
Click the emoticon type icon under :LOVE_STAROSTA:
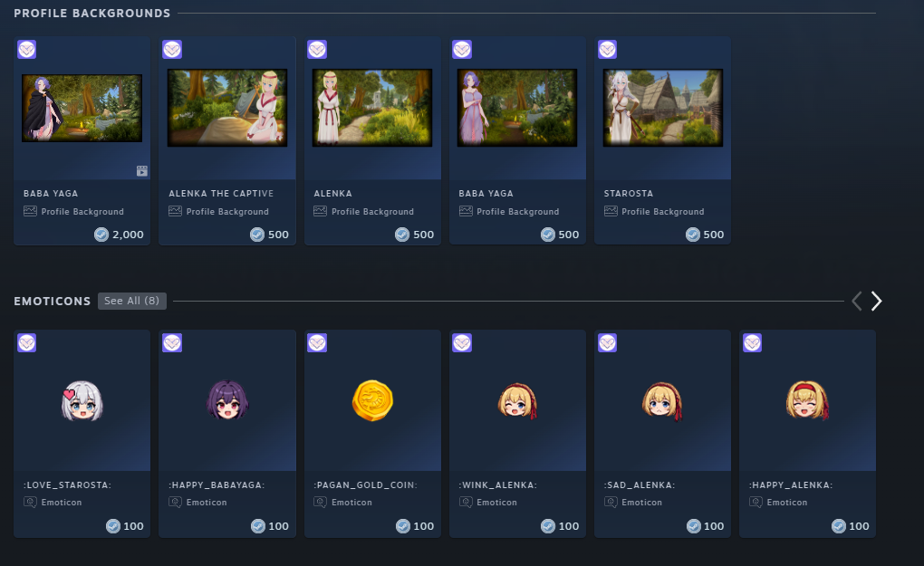click(x=30, y=502)
